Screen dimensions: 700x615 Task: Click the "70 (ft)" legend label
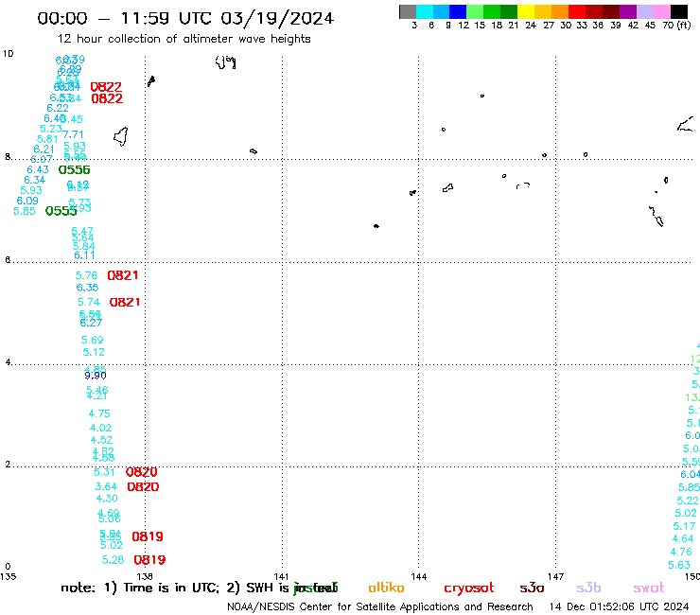[x=676, y=26]
